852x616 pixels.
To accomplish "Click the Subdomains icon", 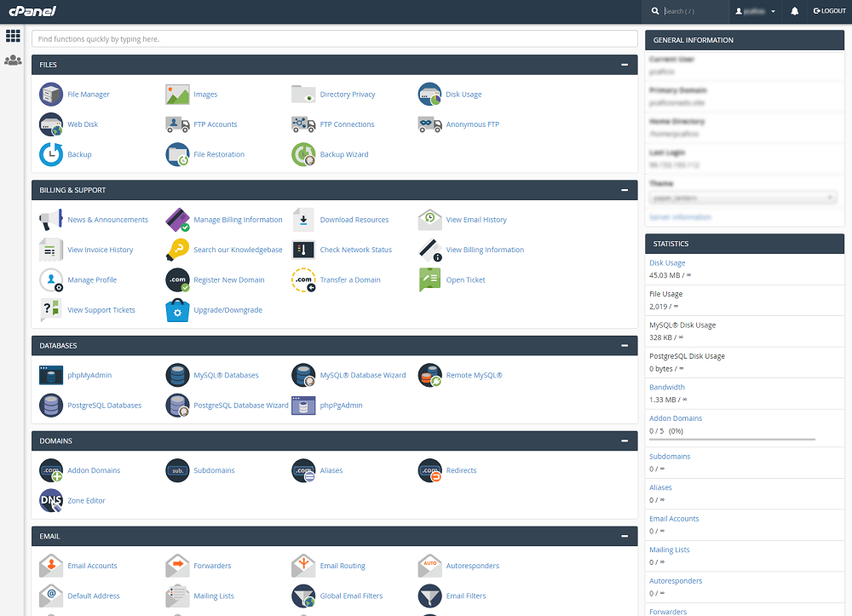I will click(x=177, y=470).
